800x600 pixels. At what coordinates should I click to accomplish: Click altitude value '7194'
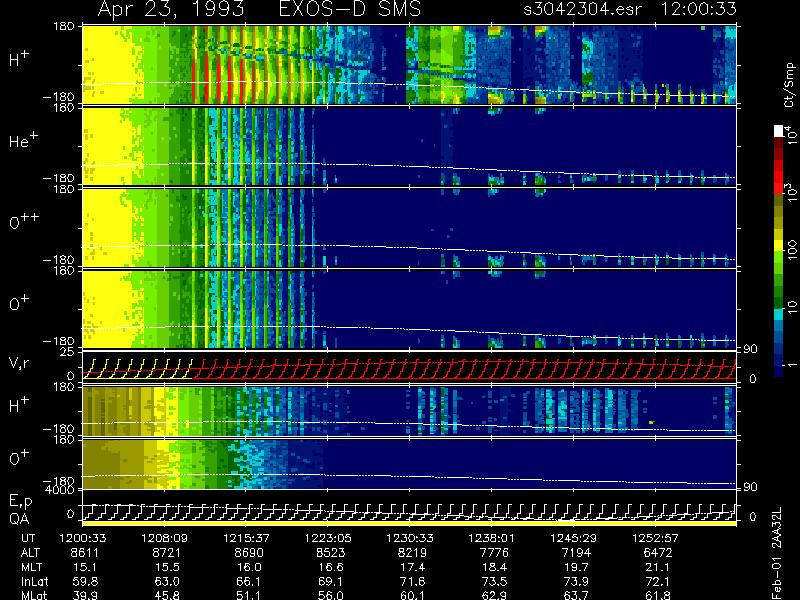[576, 553]
